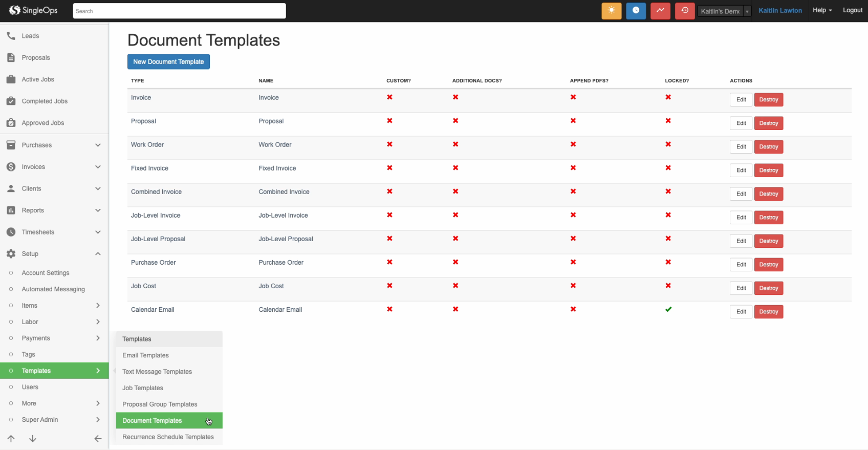Click the Search input field
This screenshot has height=450, width=868.
179,11
